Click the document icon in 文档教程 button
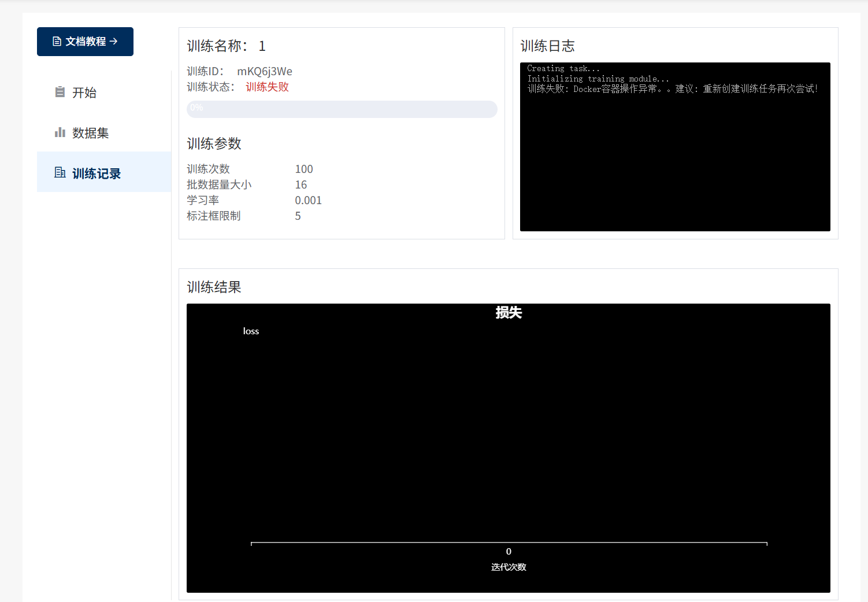 (x=57, y=42)
